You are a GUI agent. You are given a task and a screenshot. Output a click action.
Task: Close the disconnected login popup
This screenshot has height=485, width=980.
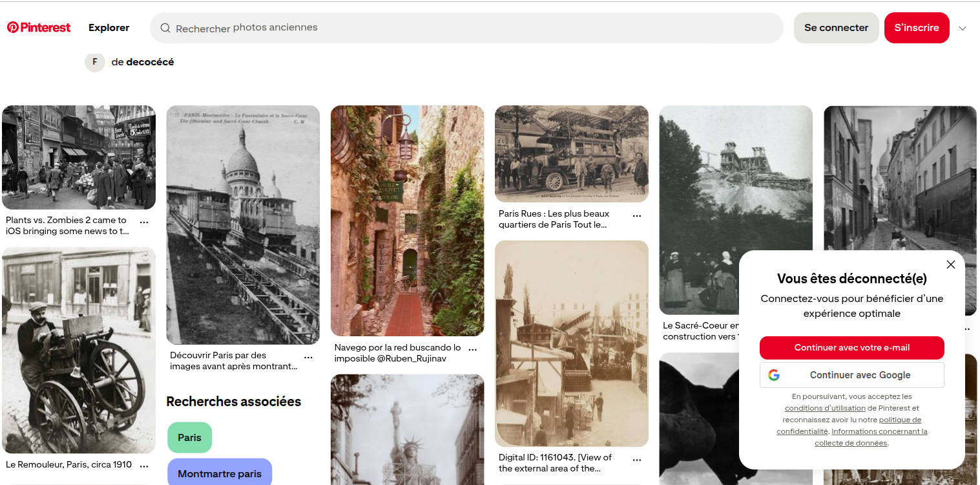pos(950,264)
